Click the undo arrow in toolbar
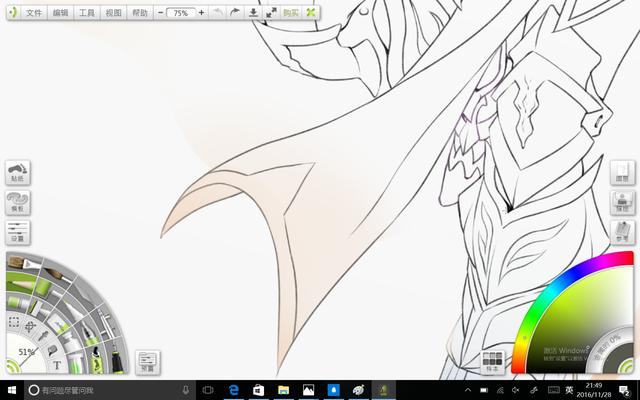The height and width of the screenshot is (400, 640). 219,13
